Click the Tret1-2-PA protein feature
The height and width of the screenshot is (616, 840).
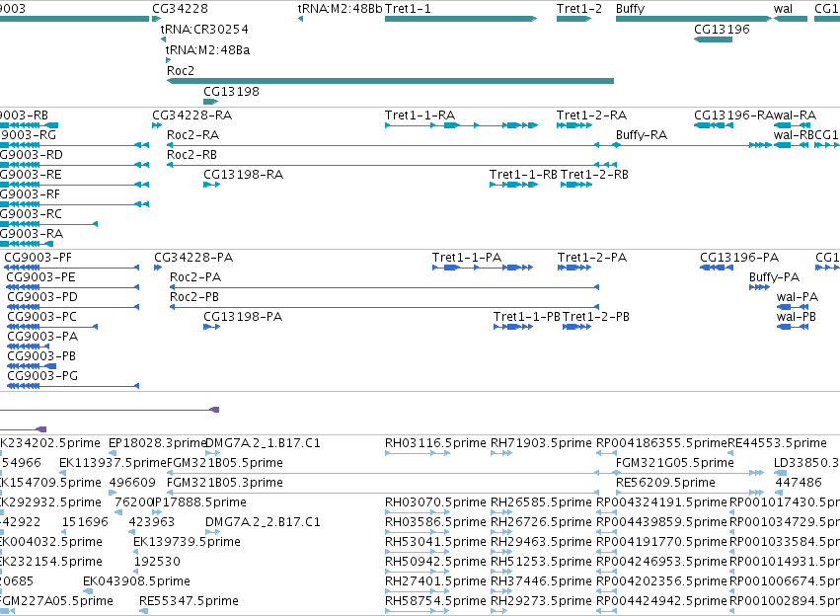574,268
